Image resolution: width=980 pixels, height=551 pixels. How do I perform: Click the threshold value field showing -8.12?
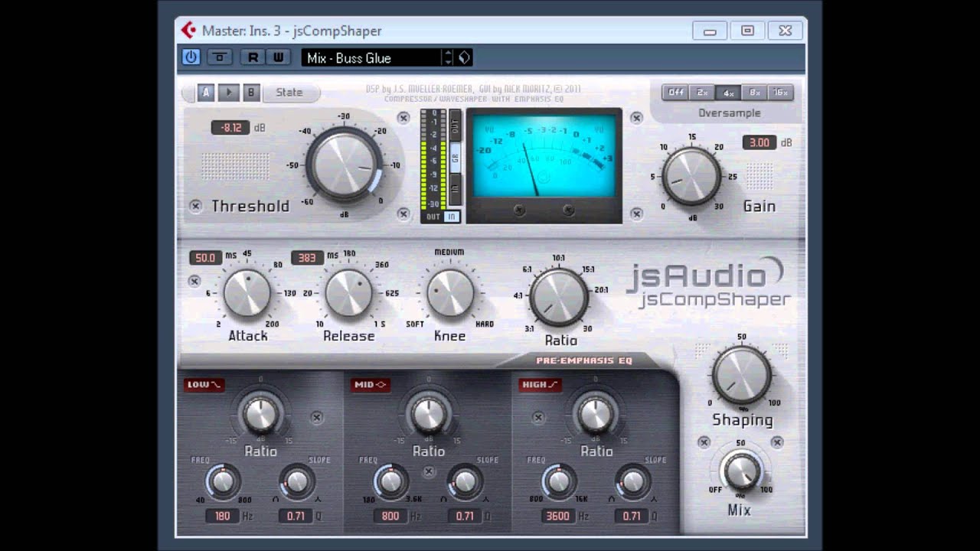(x=230, y=128)
